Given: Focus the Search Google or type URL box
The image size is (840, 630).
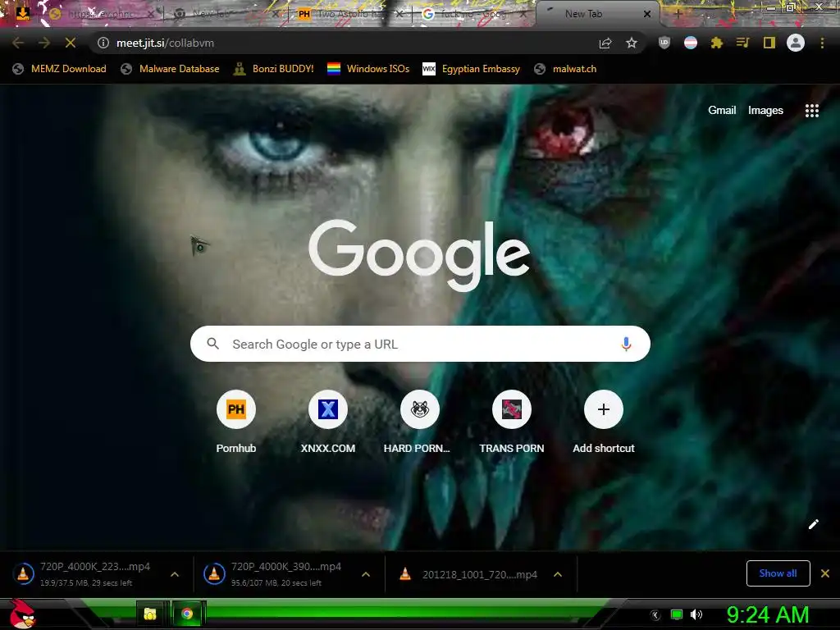Looking at the screenshot, I should pyautogui.click(x=420, y=344).
